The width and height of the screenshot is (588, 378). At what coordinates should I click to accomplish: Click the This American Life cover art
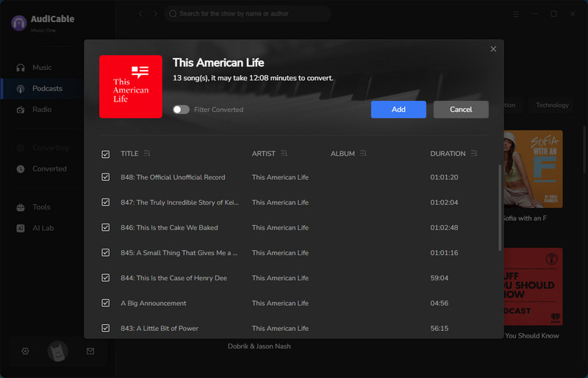tap(131, 87)
